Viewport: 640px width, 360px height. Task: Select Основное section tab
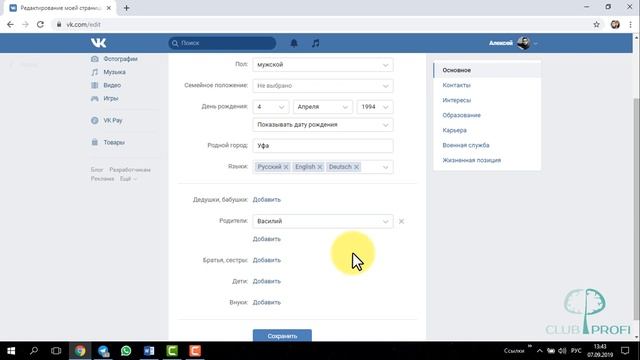coord(487,70)
